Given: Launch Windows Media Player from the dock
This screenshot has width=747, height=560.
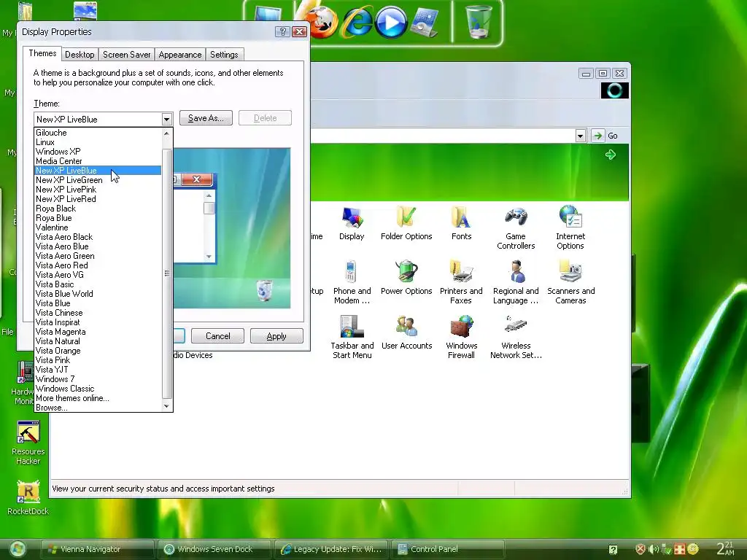Looking at the screenshot, I should click(391, 22).
